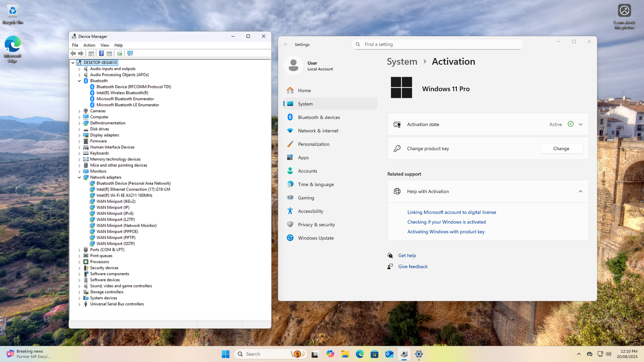Open the Recycle Bin desktop icon

click(x=13, y=14)
